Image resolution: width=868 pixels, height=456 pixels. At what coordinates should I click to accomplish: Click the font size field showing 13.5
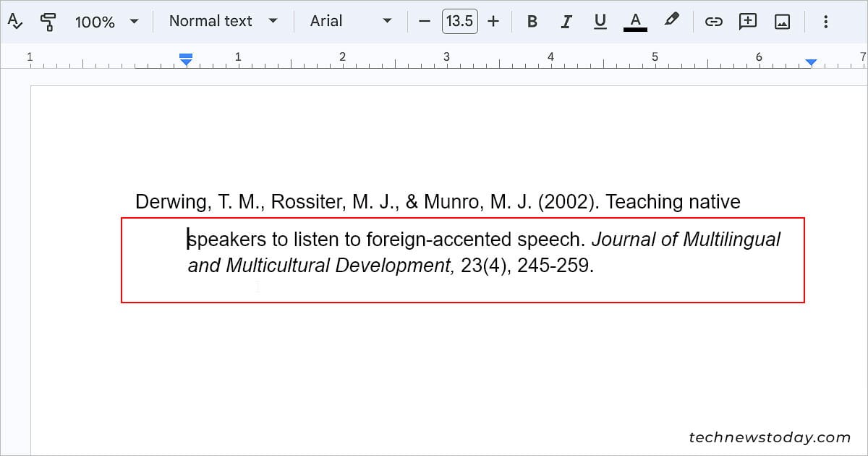tap(459, 21)
